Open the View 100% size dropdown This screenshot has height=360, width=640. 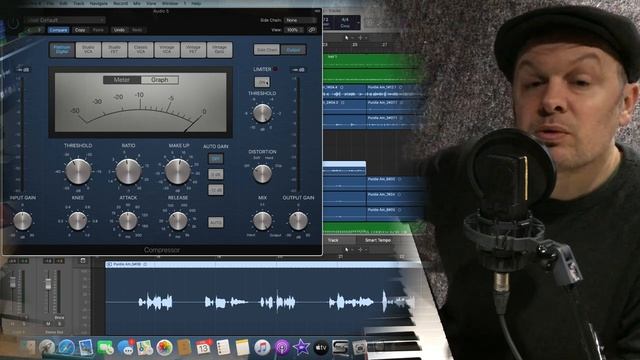click(x=294, y=30)
